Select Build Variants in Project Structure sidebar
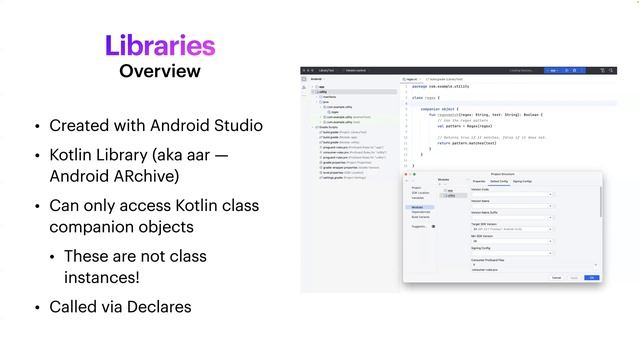 click(x=421, y=217)
